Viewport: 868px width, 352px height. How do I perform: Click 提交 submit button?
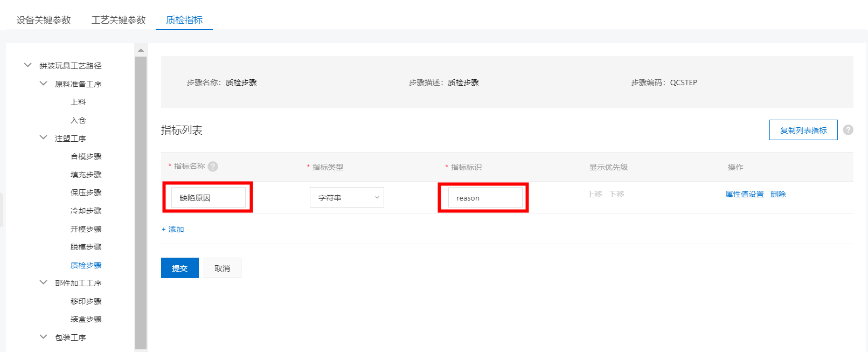tap(180, 268)
